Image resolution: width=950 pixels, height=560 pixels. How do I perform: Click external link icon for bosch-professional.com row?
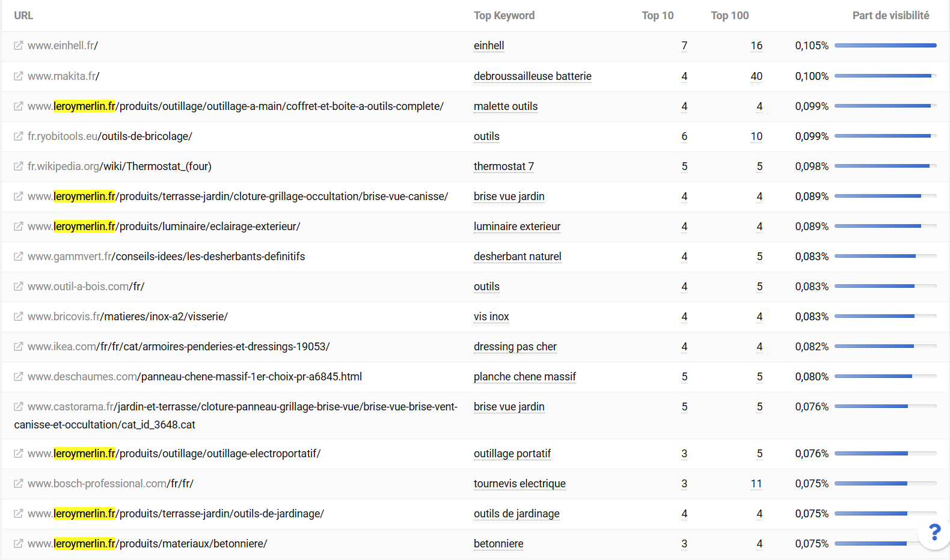tap(19, 484)
